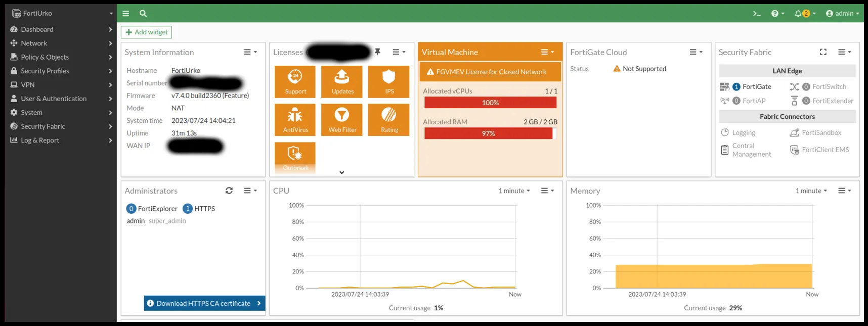Screen dimensions: 868x326
Task: Click the Licenses widget pin icon
Action: point(377,52)
